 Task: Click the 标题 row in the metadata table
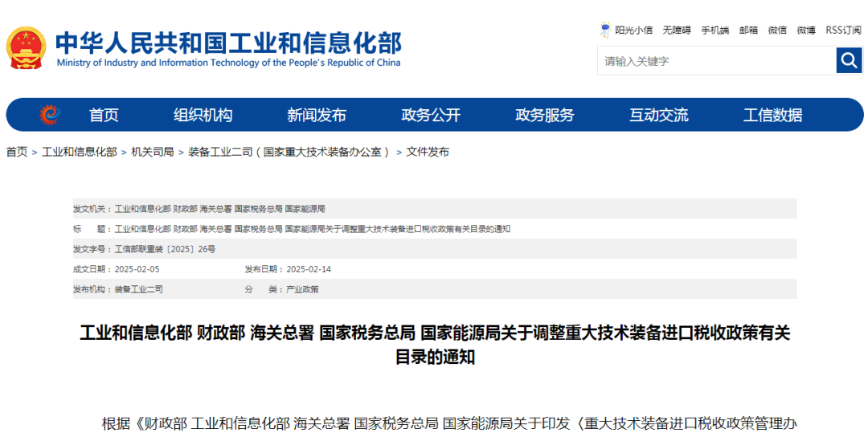[x=435, y=229]
